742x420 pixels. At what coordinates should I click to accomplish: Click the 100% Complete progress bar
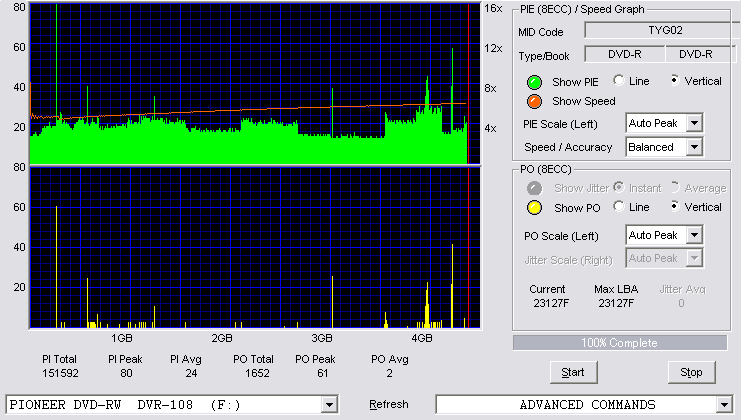pyautogui.click(x=620, y=343)
